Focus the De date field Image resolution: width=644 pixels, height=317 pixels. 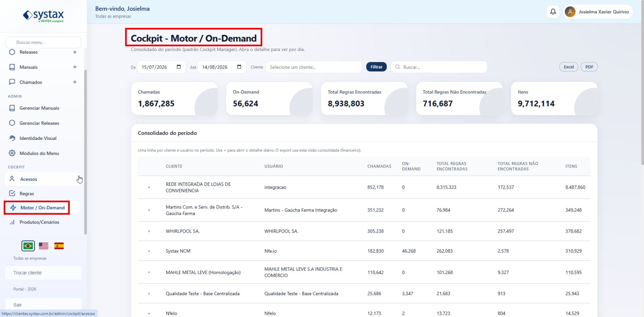pyautogui.click(x=161, y=67)
